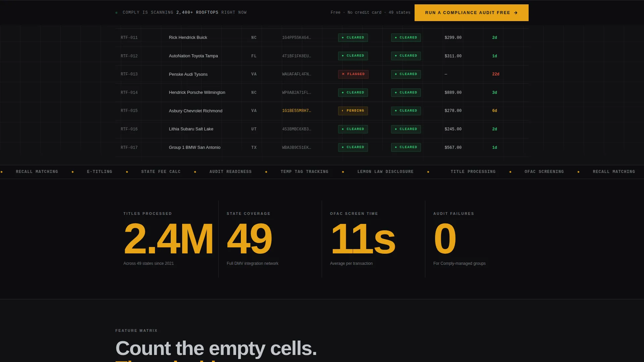Select the highlighted VIN 1G1BE5SM8H7
Image resolution: width=644 pixels, height=362 pixels.
[297, 111]
